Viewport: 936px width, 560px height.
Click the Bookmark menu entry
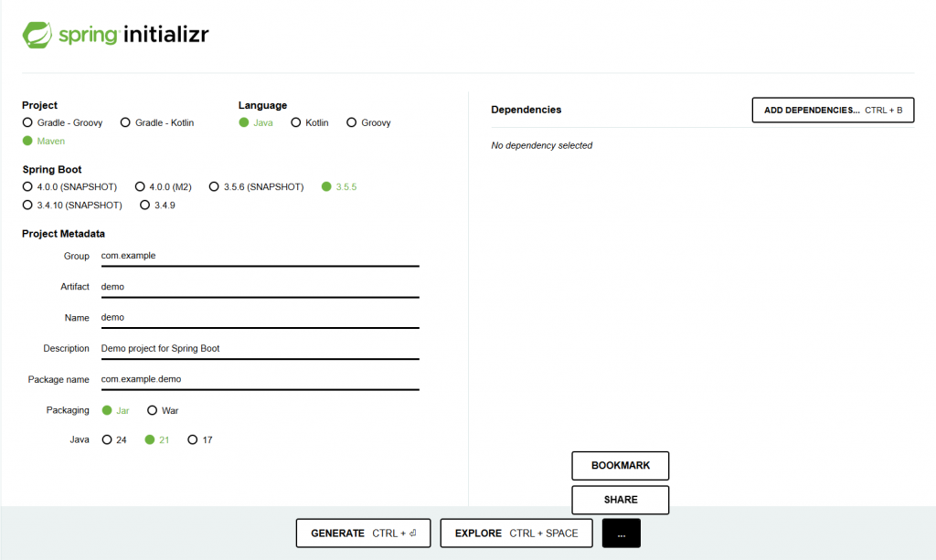[621, 466]
